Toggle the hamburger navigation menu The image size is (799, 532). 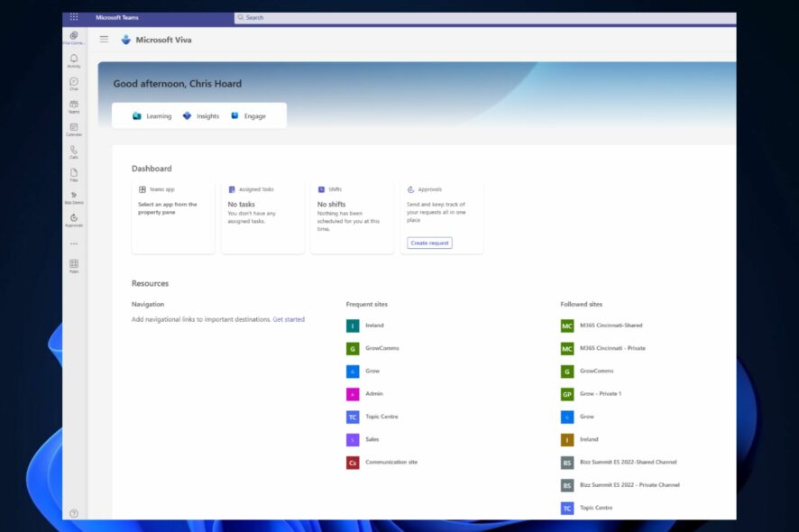tap(104, 40)
